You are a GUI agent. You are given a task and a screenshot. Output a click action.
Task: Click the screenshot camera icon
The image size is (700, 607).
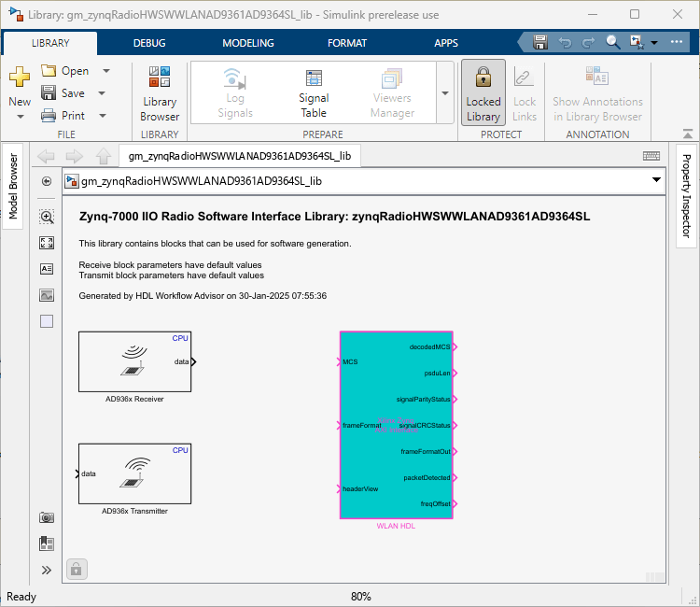click(x=47, y=517)
